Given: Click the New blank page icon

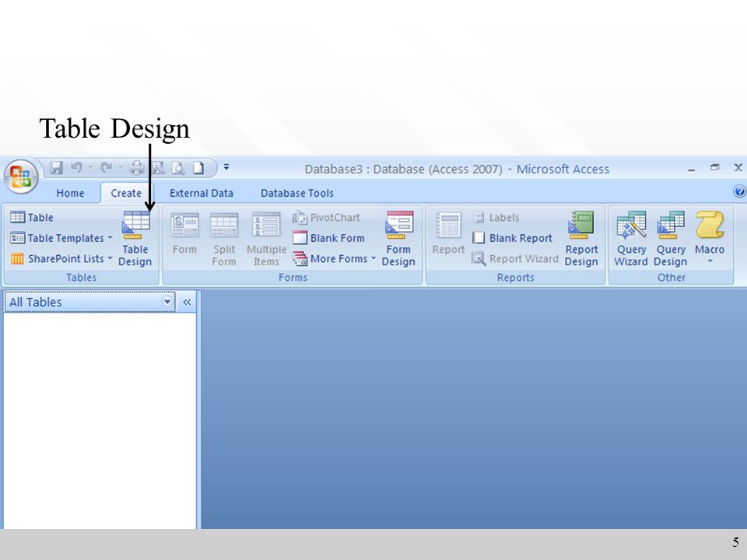Looking at the screenshot, I should coord(198,168).
